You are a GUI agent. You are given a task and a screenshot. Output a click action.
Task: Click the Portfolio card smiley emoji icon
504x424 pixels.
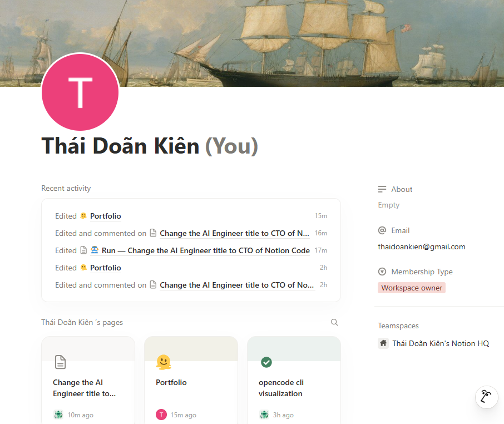click(164, 362)
